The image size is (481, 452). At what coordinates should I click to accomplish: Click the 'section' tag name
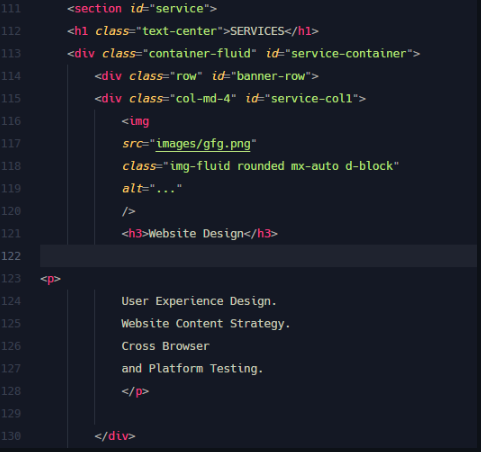point(98,9)
